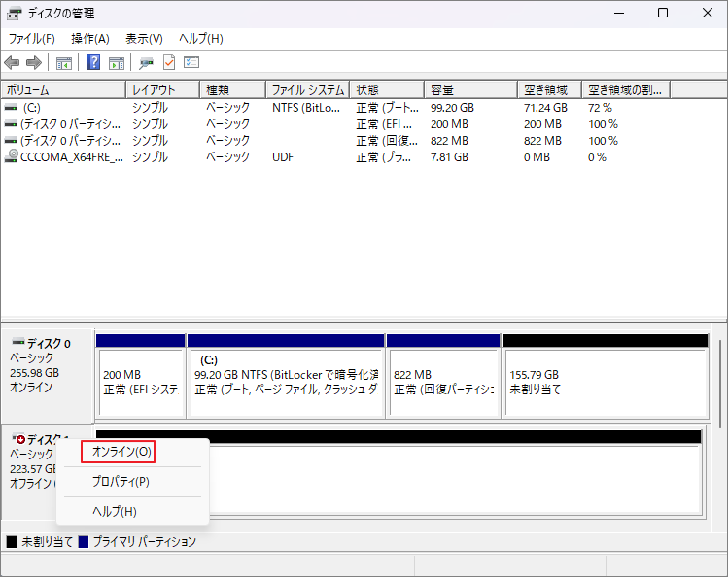The width and height of the screenshot is (728, 577).
Task: Choose プロパティ(P) in the context menu
Action: point(121,482)
